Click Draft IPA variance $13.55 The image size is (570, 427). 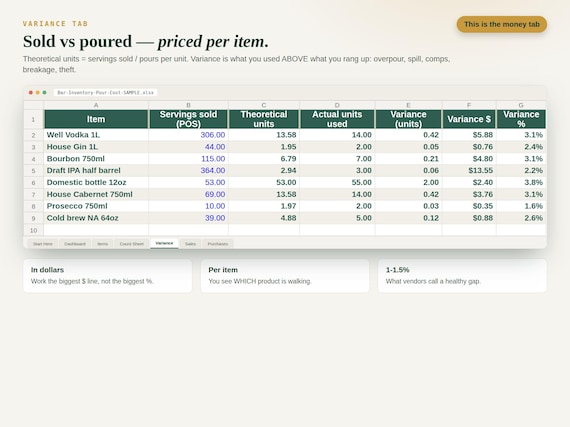coord(469,170)
